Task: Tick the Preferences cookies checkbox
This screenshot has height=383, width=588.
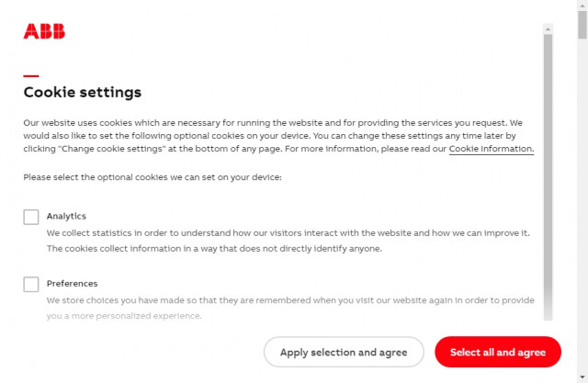Action: 31,284
